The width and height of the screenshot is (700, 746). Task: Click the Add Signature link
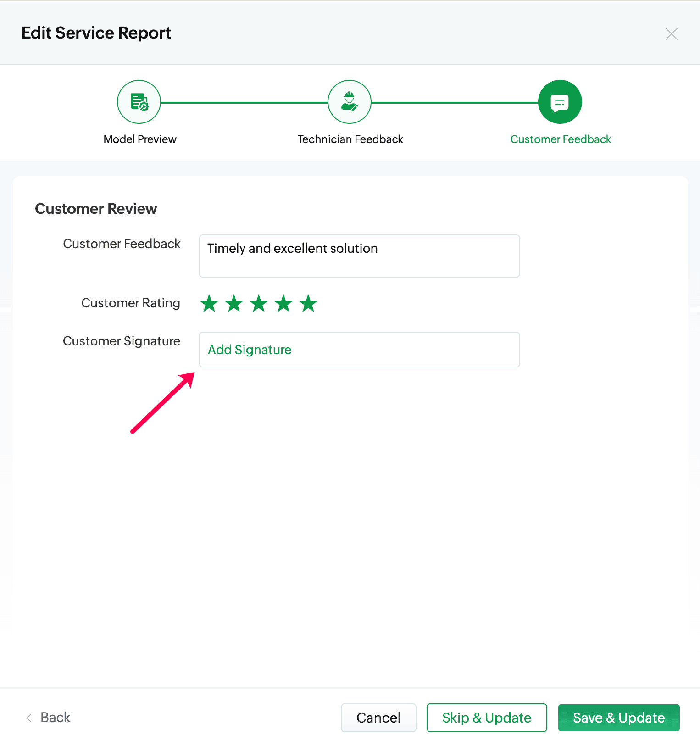click(250, 350)
